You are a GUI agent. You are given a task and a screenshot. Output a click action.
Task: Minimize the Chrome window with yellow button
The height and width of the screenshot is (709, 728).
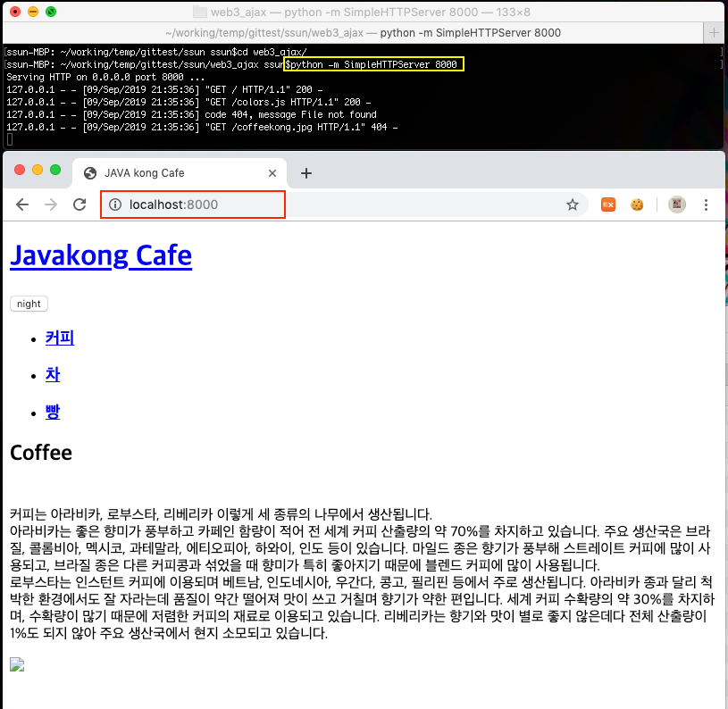(x=38, y=170)
